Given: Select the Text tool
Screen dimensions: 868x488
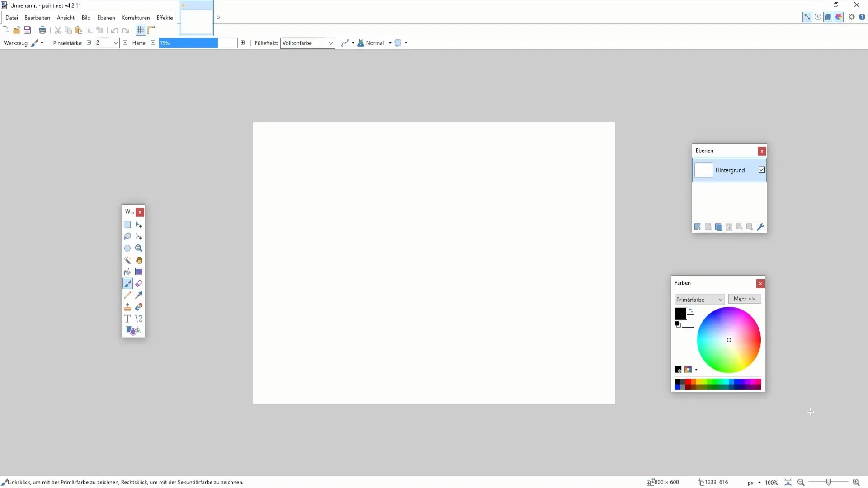Looking at the screenshot, I should point(127,319).
